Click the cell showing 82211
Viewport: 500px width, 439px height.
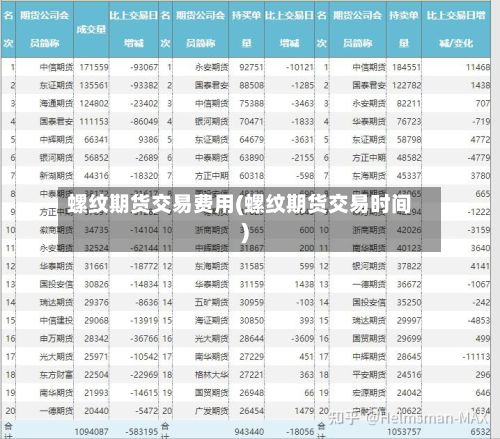coord(409,103)
